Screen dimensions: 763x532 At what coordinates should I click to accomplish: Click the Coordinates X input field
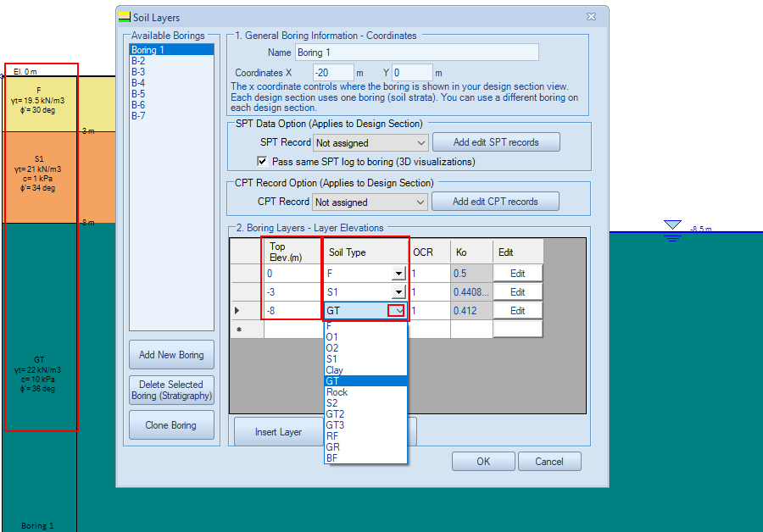(x=333, y=73)
